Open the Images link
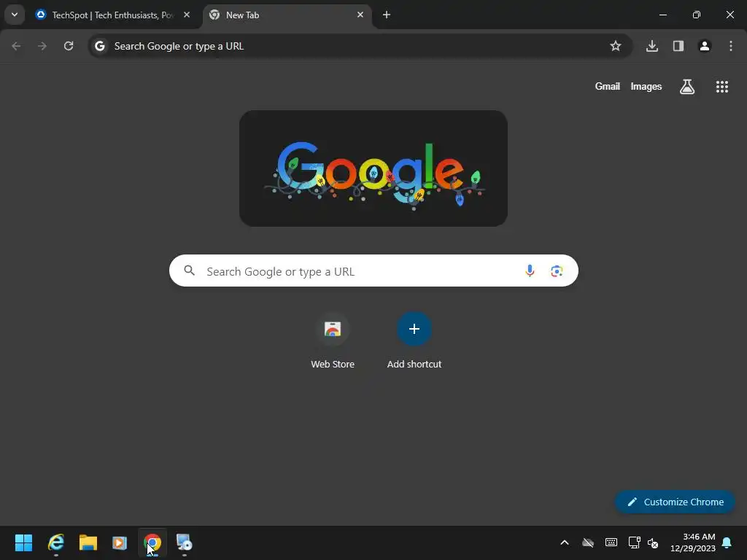Screen dimensions: 747x560 [646, 86]
